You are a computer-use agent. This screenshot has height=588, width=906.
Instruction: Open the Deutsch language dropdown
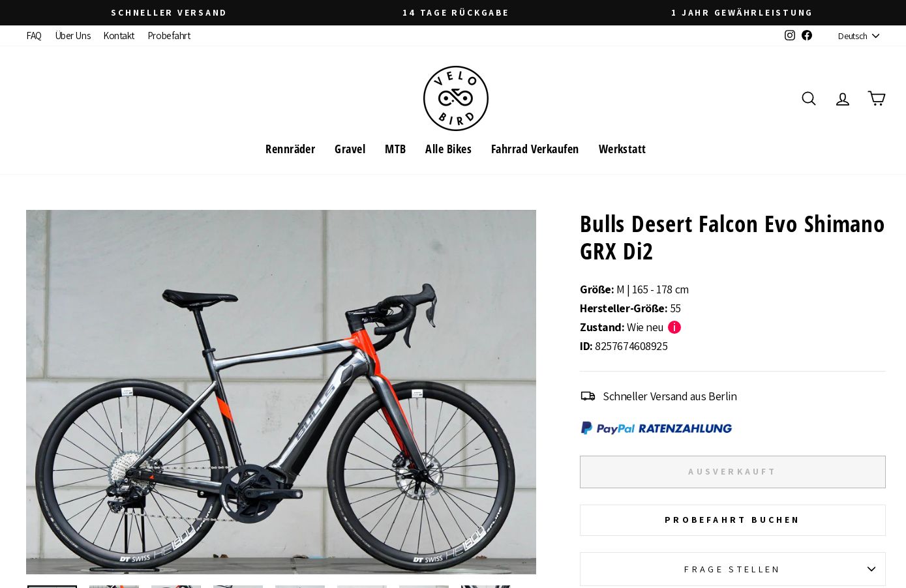click(x=858, y=36)
